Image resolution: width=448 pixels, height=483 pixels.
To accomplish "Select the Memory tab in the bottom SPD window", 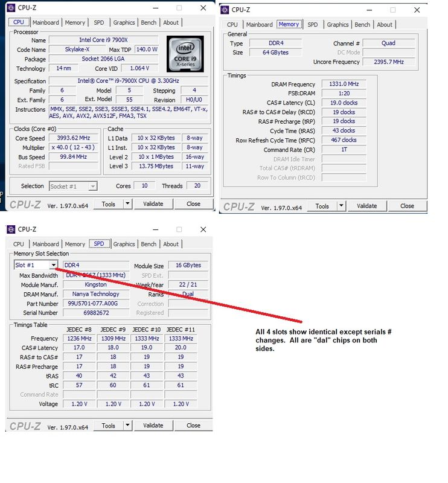I will [x=75, y=244].
